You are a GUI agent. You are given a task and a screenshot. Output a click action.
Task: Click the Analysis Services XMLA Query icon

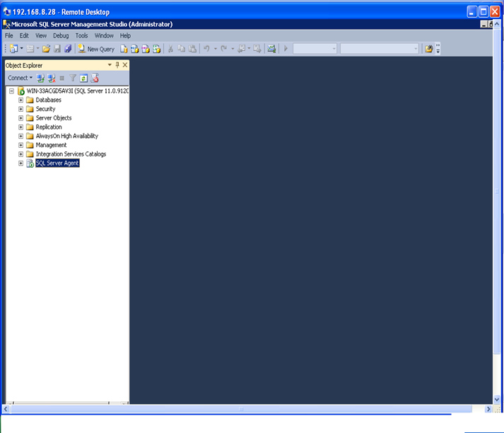[156, 49]
